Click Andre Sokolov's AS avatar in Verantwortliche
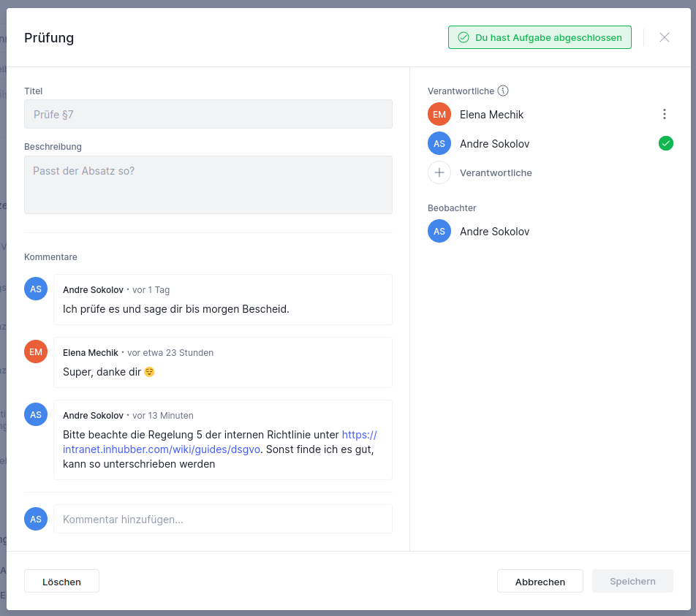 click(x=439, y=144)
